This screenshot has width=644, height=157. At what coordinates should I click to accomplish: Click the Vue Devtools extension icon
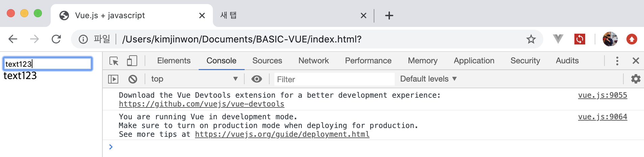[558, 39]
